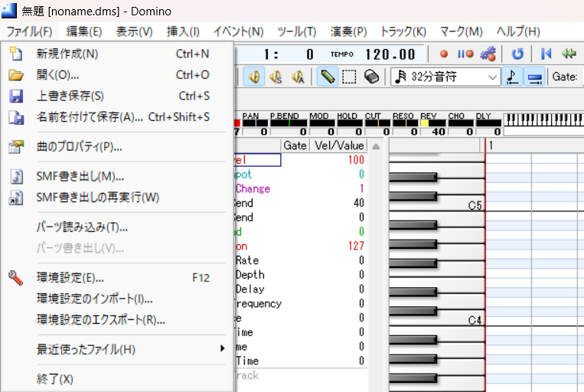Click the blue loop playback icon
Image resolution: width=584 pixels, height=392 pixels.
[x=517, y=54]
